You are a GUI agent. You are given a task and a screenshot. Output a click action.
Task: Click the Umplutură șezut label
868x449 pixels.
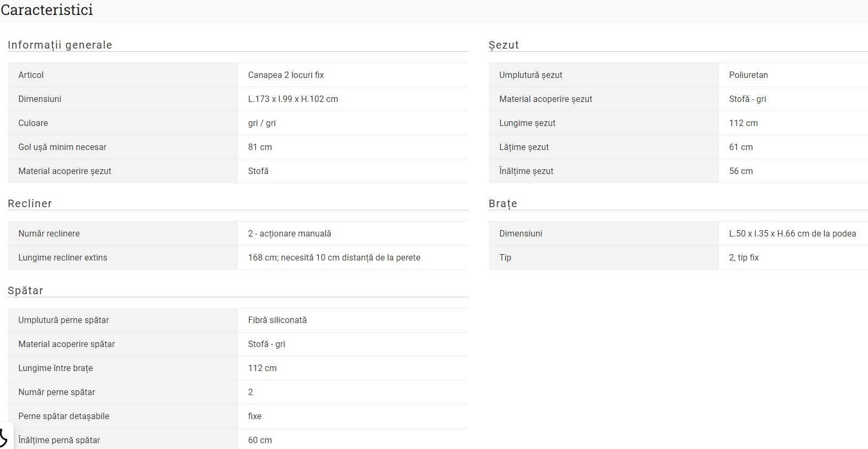531,75
